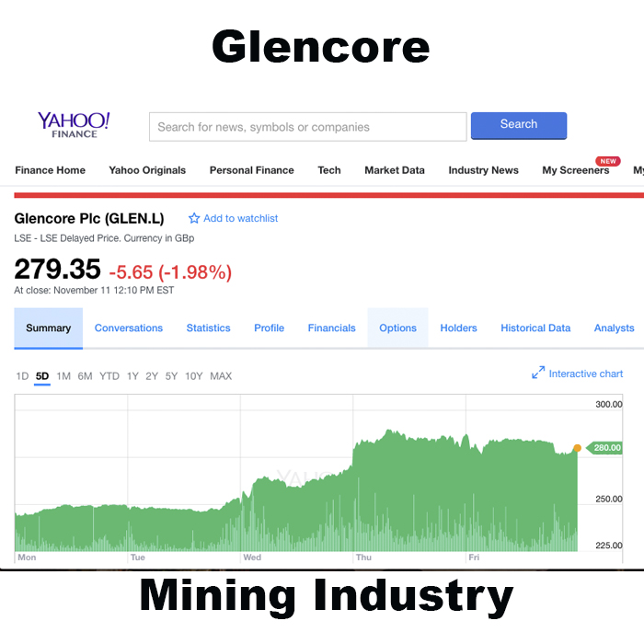This screenshot has width=644, height=644.
Task: Click the Yahoo Finance logo
Action: (x=74, y=125)
